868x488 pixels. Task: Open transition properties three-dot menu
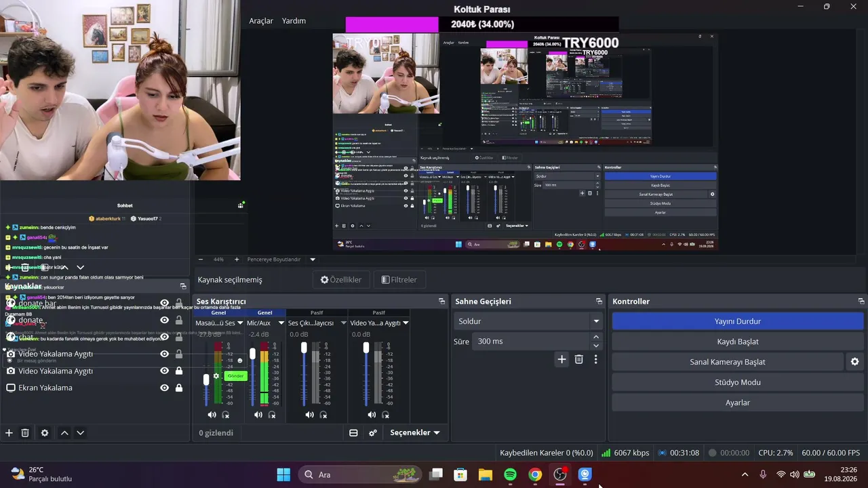click(595, 359)
